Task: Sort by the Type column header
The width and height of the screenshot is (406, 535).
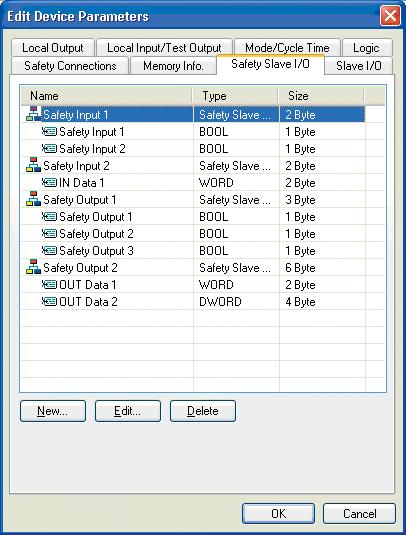Action: [x=235, y=96]
